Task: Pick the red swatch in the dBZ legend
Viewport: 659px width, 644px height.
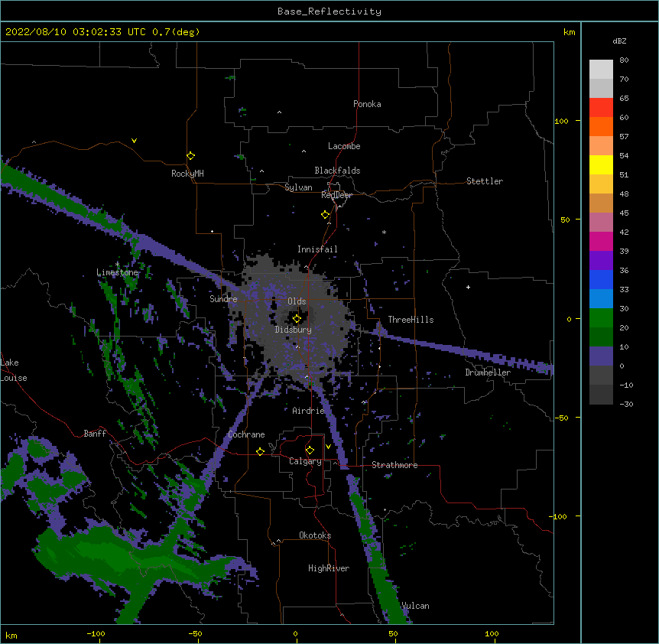Action: [x=601, y=107]
